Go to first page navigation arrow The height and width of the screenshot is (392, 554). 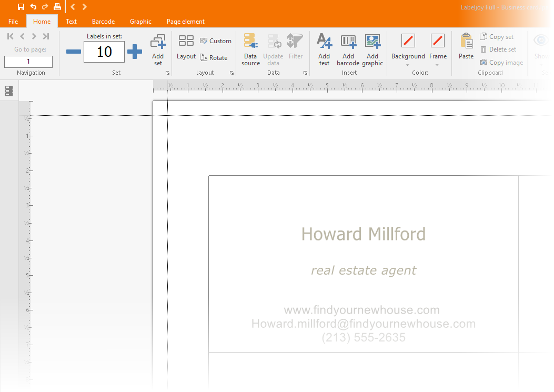[x=10, y=36]
